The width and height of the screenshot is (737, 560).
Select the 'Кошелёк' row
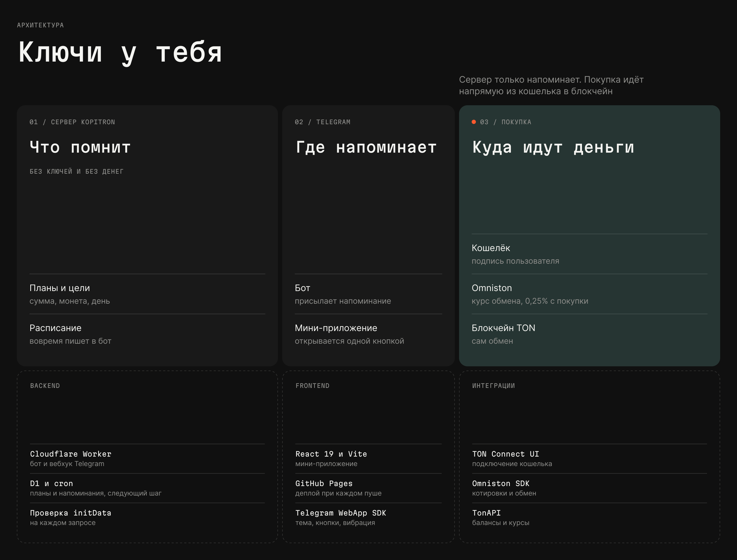tap(589, 254)
